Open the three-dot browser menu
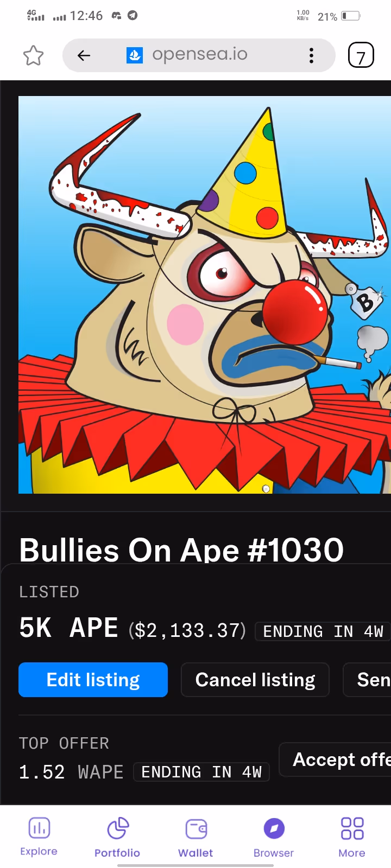The height and width of the screenshot is (868, 391). click(x=311, y=55)
